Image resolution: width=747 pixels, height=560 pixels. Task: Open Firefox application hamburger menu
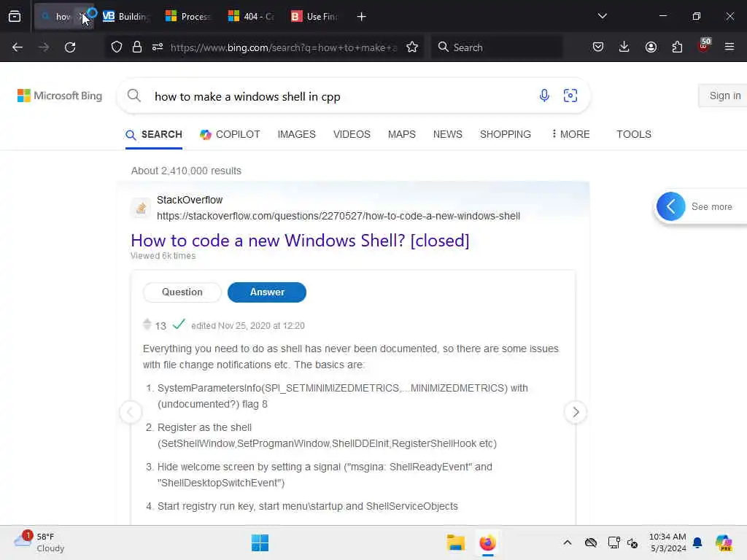pos(729,47)
